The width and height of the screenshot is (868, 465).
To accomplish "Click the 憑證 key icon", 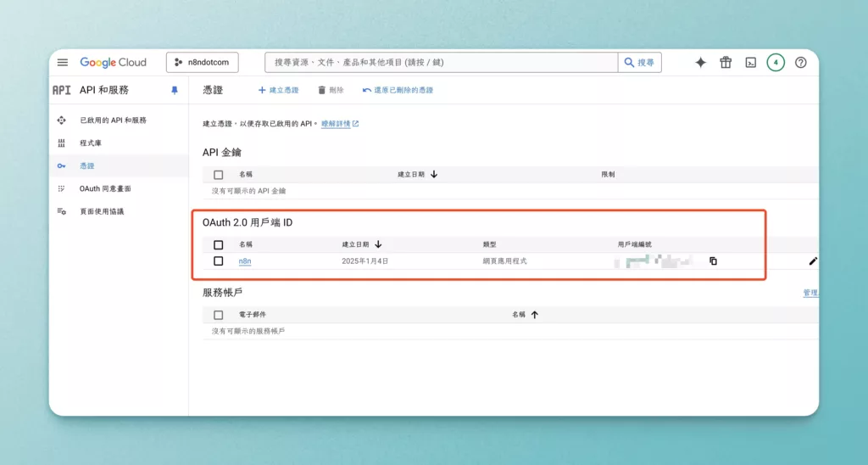I will tap(61, 165).
